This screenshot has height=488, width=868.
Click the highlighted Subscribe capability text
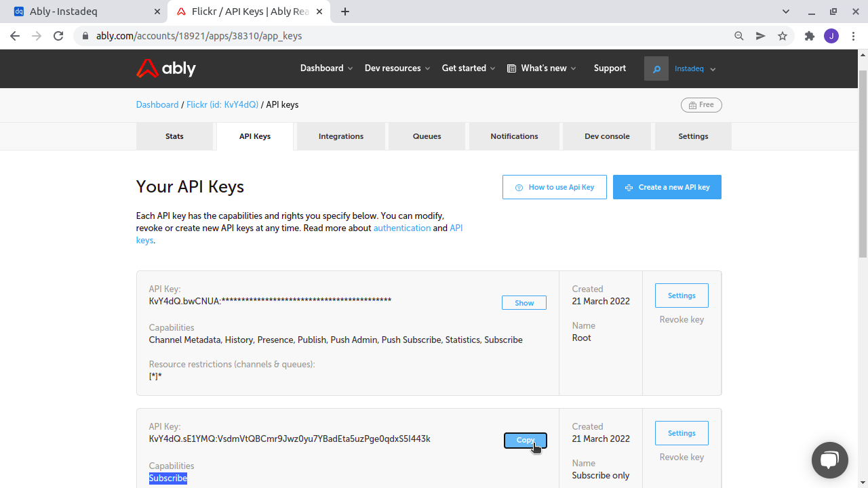coord(167,478)
